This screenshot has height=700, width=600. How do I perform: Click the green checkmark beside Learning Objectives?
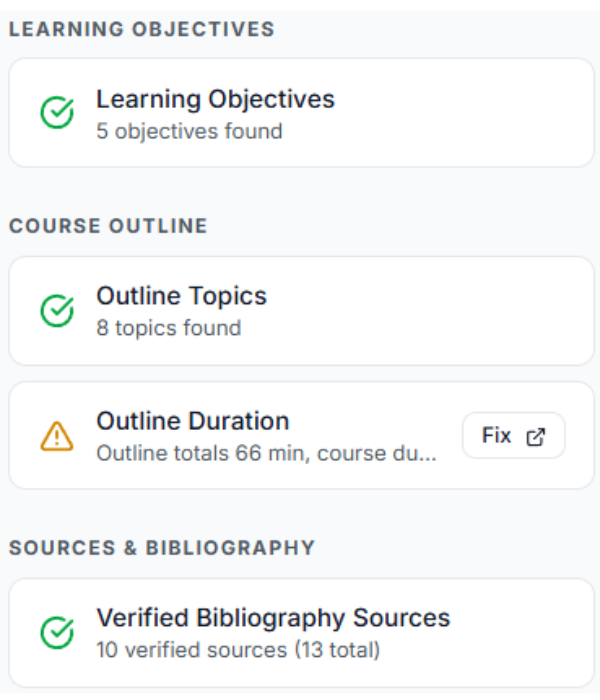coord(57,113)
